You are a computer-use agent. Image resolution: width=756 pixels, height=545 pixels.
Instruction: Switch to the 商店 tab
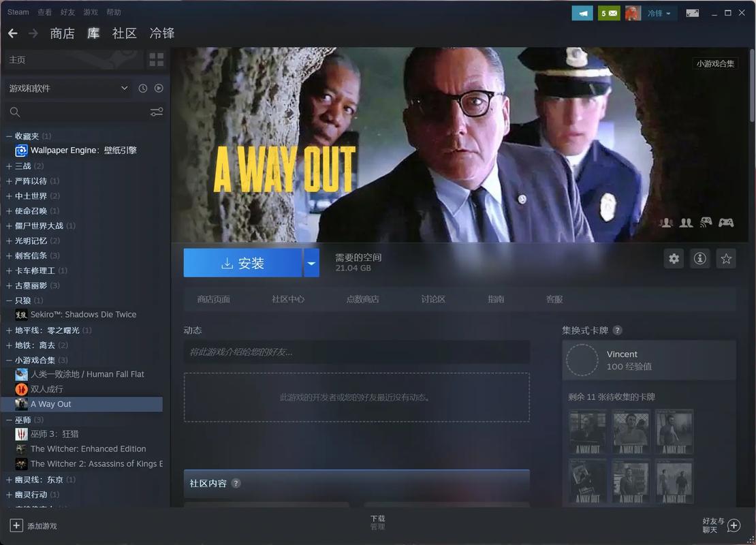point(63,33)
